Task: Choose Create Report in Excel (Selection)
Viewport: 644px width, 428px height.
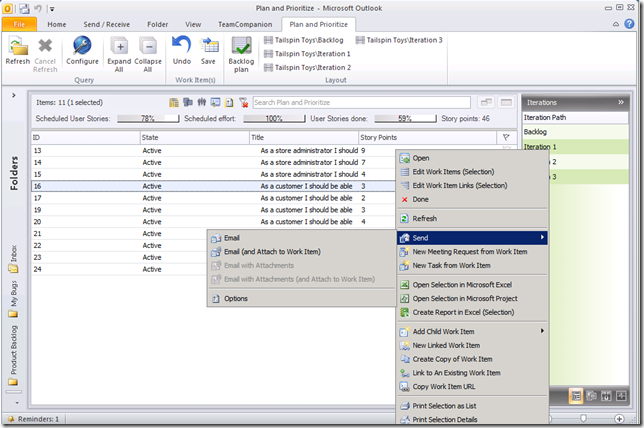Action: (472, 312)
